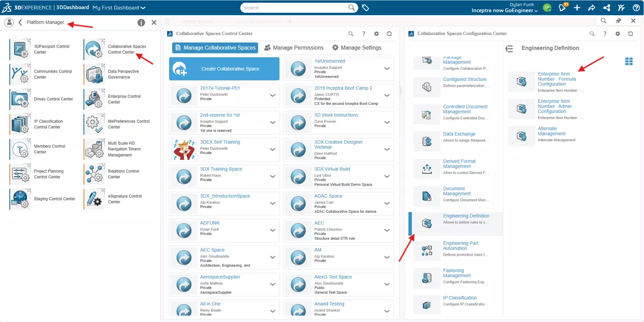Viewport: 644px width, 322px height.
Task: Refresh Collaborative Spaces Control Center widget
Action: point(389,34)
